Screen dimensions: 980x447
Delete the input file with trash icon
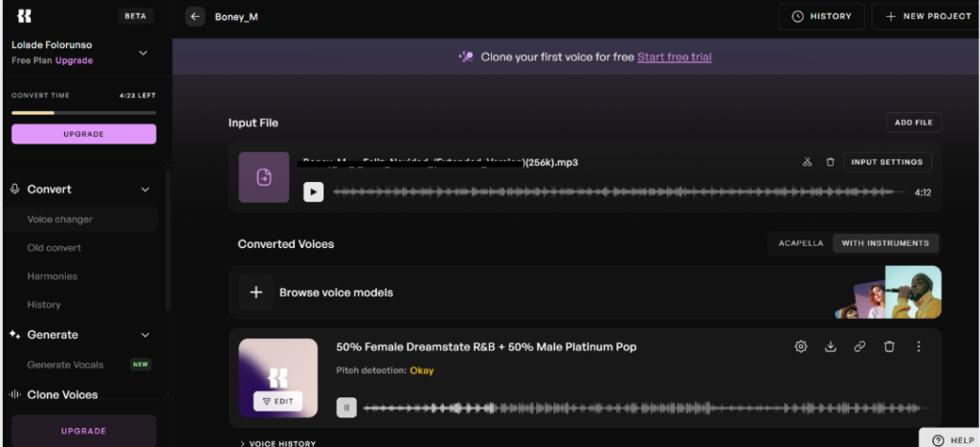pos(830,163)
